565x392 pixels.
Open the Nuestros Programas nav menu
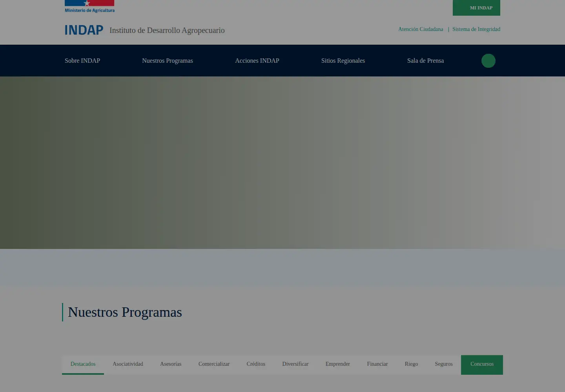(168, 61)
